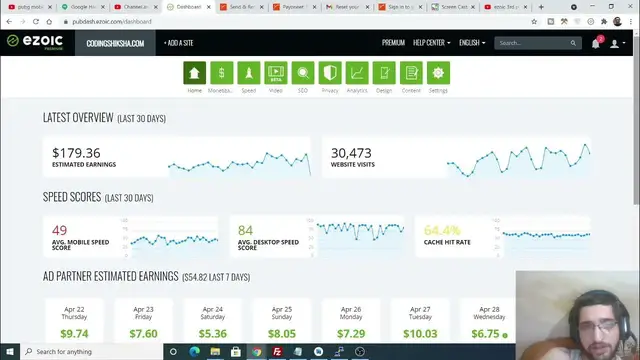Open the Settings gear icon
This screenshot has height=360, width=640.
438,73
